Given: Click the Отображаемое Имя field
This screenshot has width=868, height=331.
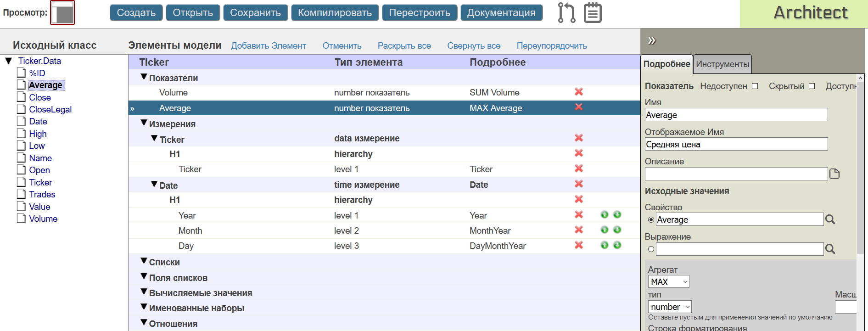Looking at the screenshot, I should tap(736, 144).
